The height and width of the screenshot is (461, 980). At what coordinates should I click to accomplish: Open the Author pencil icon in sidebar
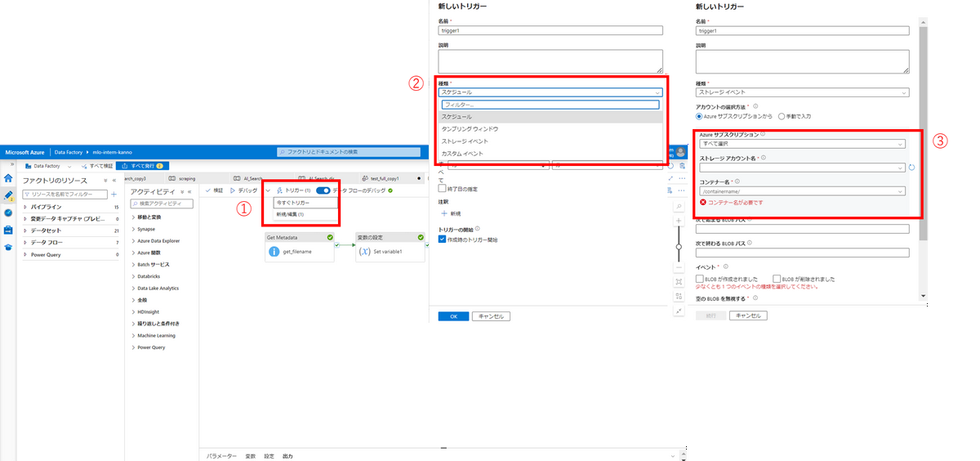pyautogui.click(x=8, y=195)
